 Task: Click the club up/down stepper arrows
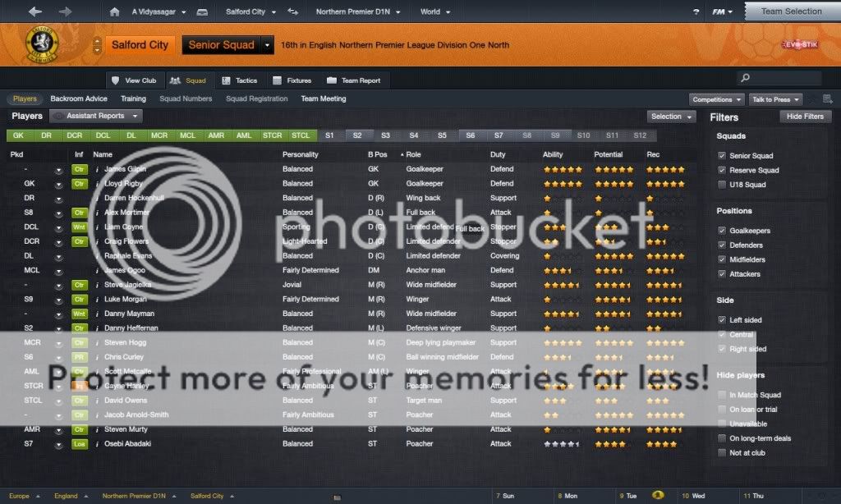coord(97,45)
